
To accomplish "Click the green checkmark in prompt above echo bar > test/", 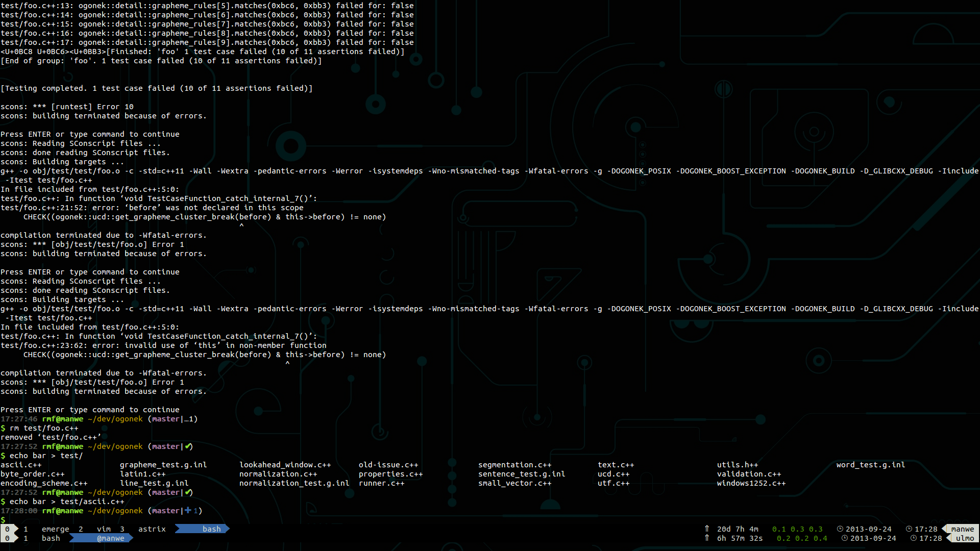I will 188,446.
